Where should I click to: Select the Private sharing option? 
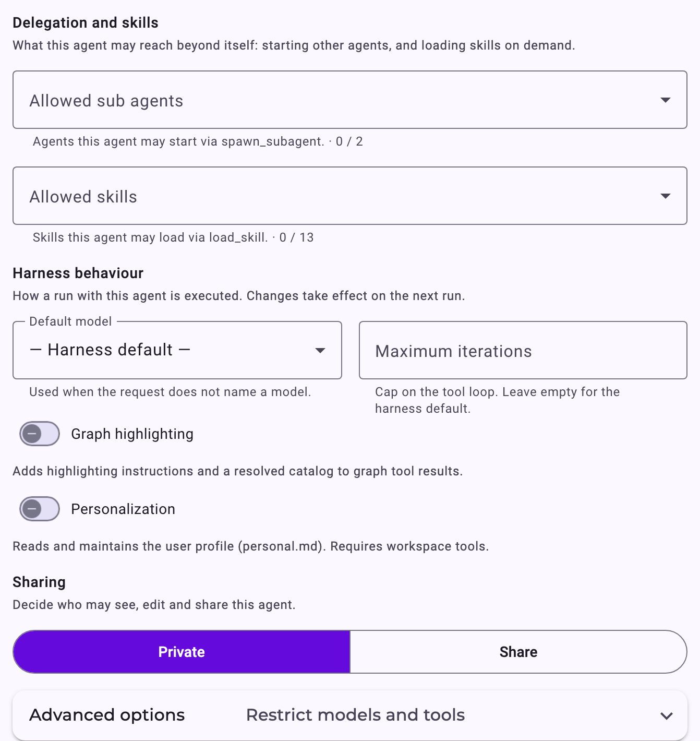click(182, 652)
